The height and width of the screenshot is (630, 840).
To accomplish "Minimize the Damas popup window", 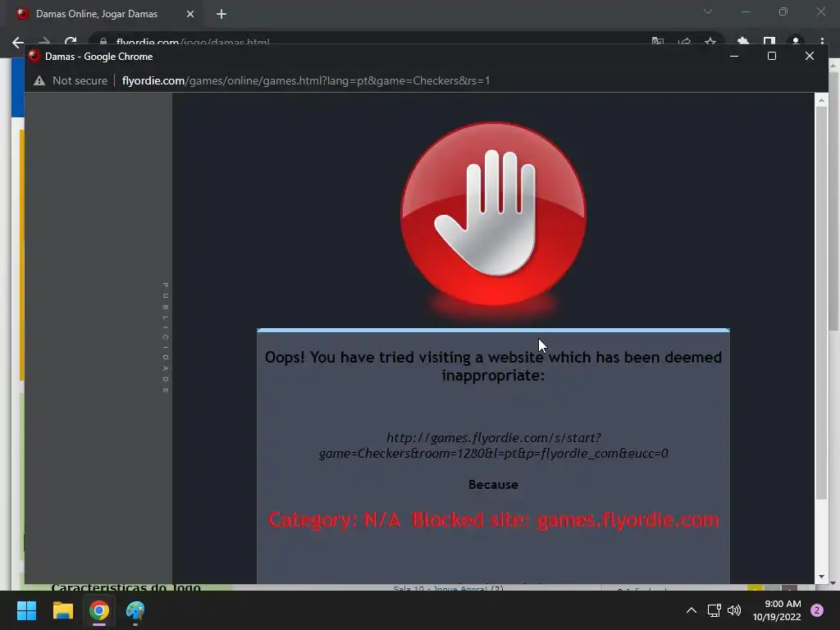I will tap(734, 57).
